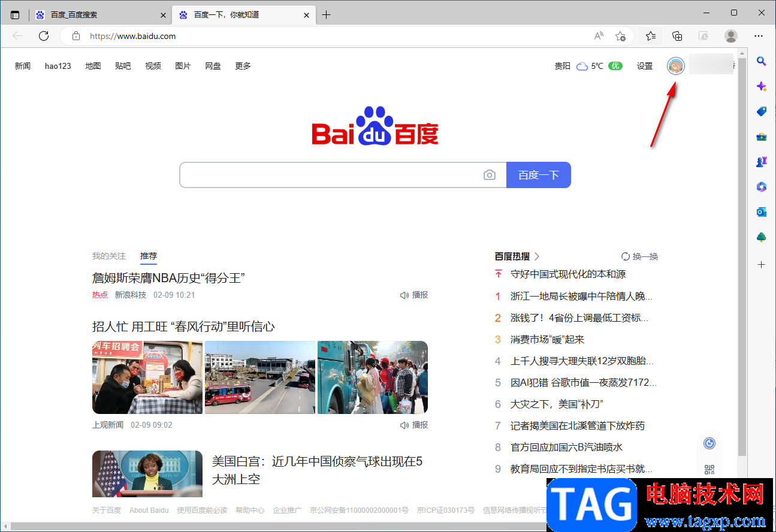776x532 pixels.
Task: Open the sidebar tools briefcase icon
Action: (x=762, y=137)
